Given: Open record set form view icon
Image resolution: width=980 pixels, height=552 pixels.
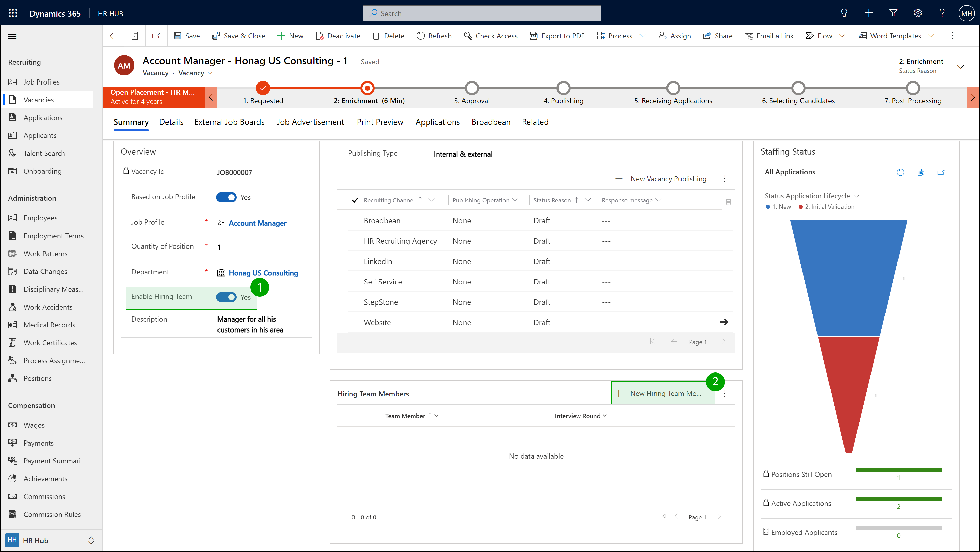Looking at the screenshot, I should click(x=135, y=36).
